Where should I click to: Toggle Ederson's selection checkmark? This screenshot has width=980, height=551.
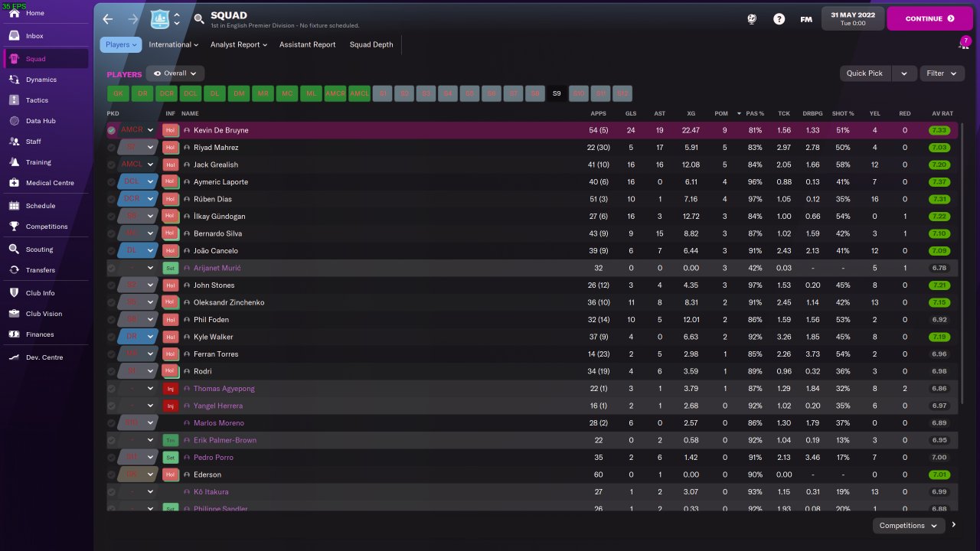112,474
